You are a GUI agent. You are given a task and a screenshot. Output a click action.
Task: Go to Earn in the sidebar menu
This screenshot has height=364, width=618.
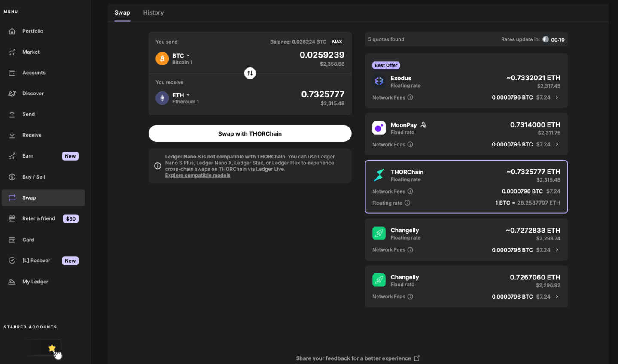click(28, 156)
